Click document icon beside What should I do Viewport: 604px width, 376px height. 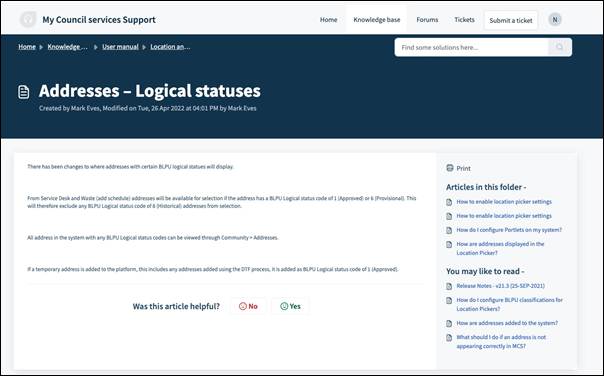point(449,338)
